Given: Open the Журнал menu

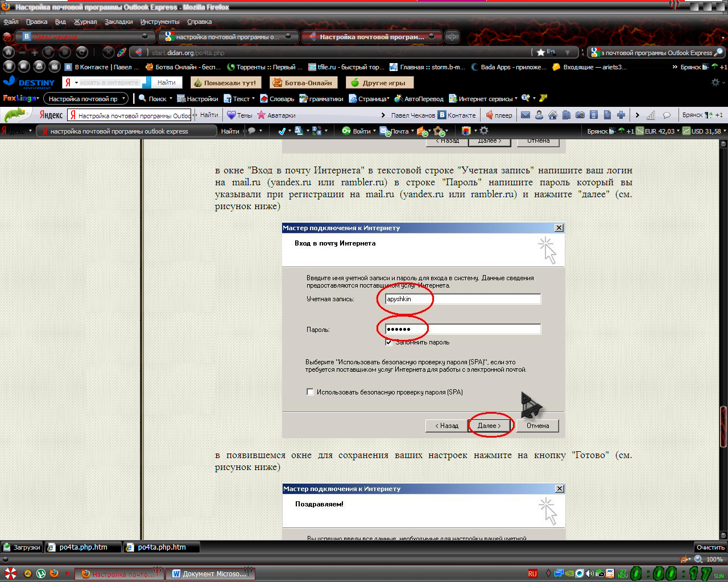Looking at the screenshot, I should [x=85, y=22].
